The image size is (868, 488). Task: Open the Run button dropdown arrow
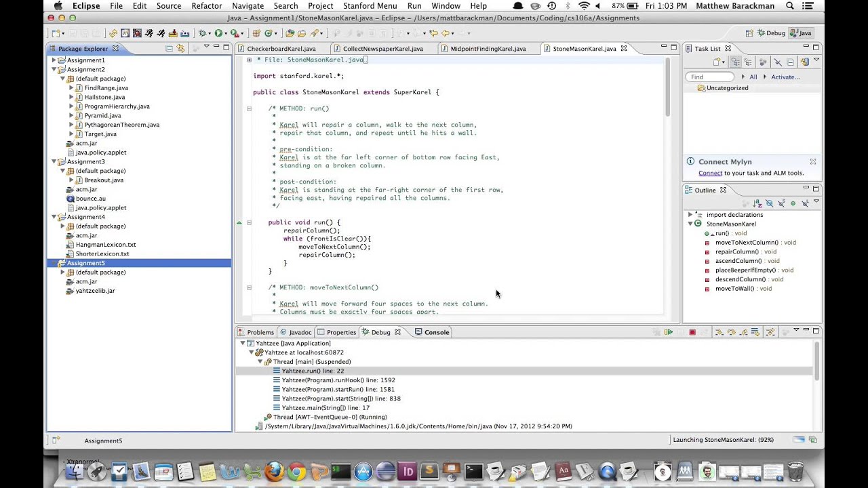pyautogui.click(x=226, y=33)
